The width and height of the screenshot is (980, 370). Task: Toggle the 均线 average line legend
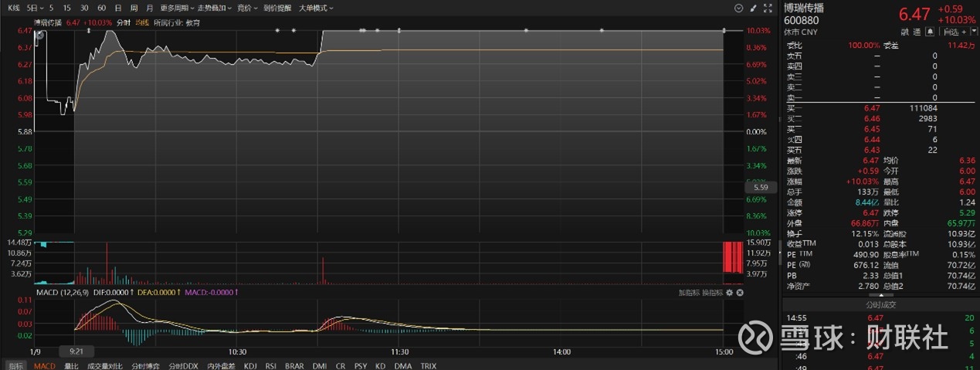142,22
